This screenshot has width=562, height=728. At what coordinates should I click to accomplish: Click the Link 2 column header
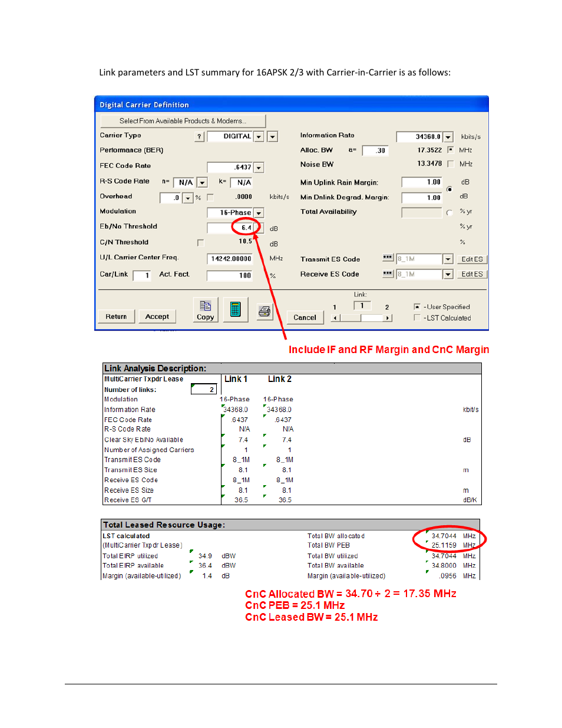(x=280, y=379)
